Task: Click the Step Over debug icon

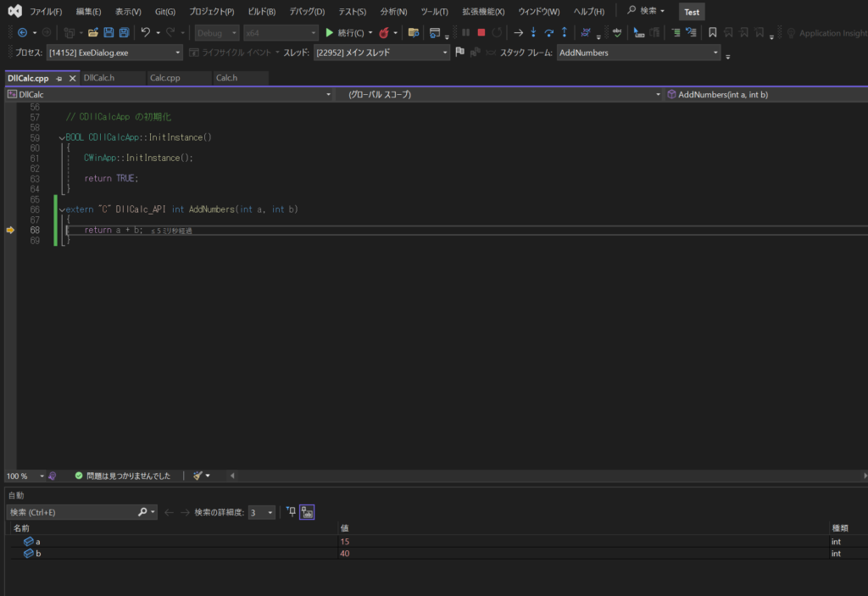Action: pos(548,32)
